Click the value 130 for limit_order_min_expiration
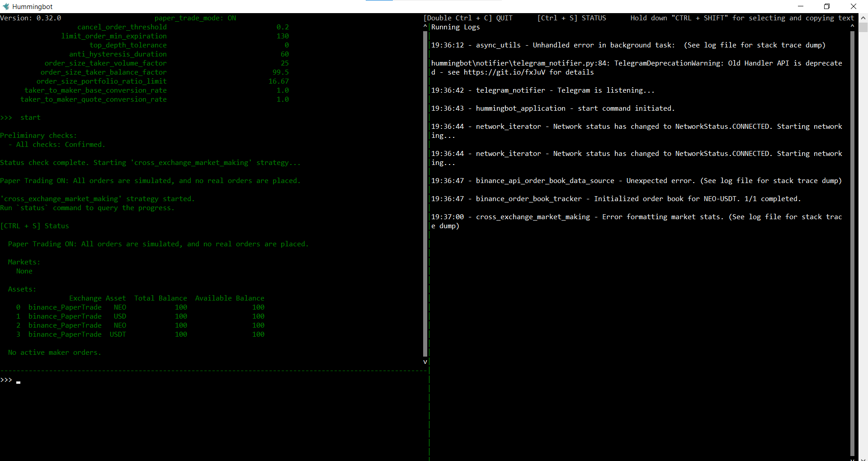Screen dimensions: 868x461 (x=283, y=36)
